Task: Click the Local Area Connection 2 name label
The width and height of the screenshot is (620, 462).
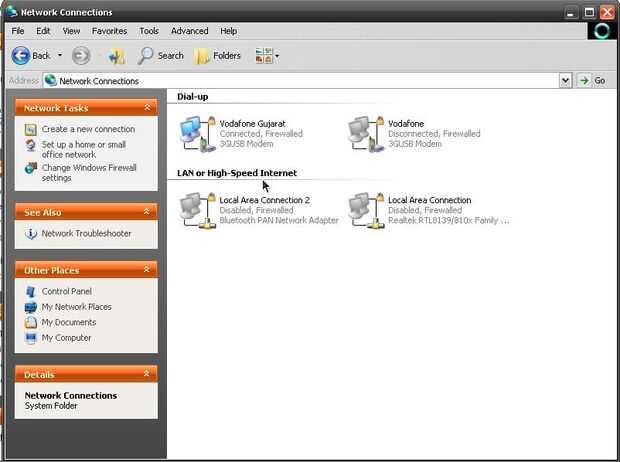Action: point(265,200)
